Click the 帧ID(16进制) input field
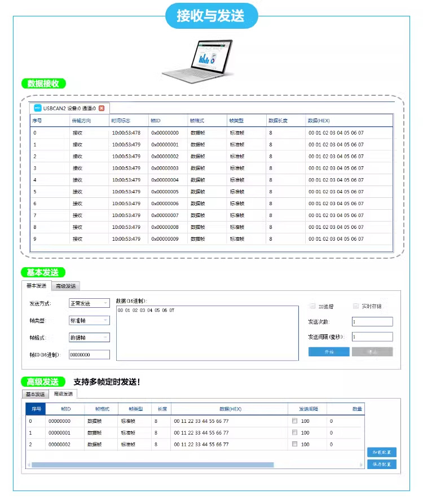 pyautogui.click(x=89, y=355)
